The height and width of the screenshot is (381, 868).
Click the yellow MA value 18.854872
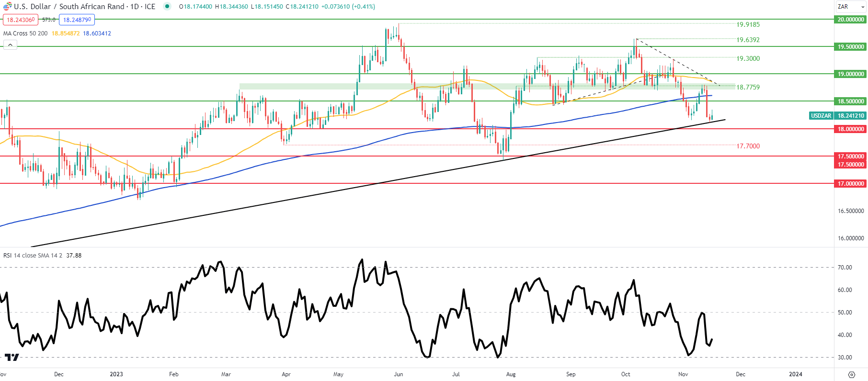tap(66, 34)
